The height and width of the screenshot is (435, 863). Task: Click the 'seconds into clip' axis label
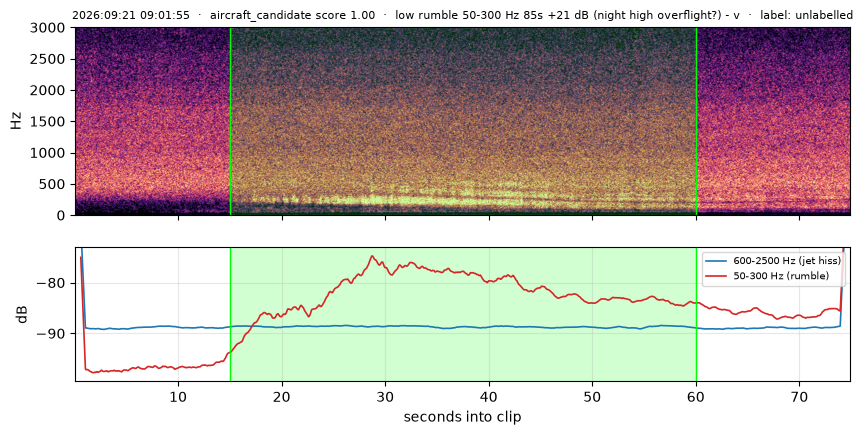462,417
